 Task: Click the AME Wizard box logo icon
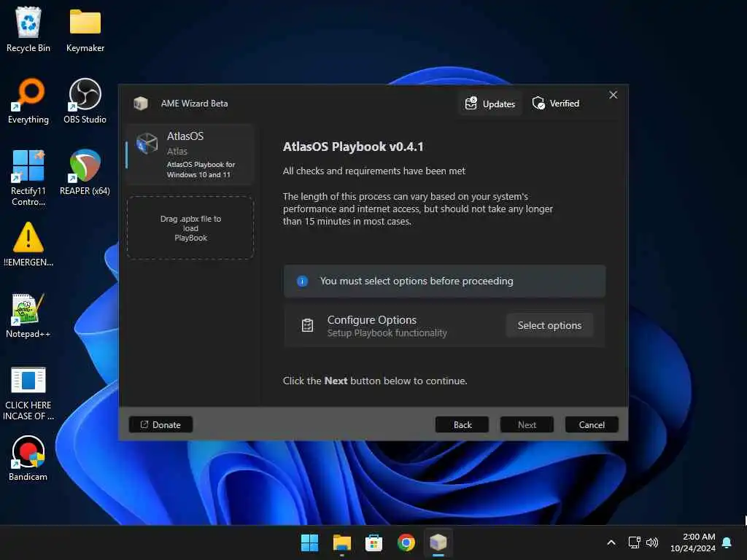click(x=141, y=104)
